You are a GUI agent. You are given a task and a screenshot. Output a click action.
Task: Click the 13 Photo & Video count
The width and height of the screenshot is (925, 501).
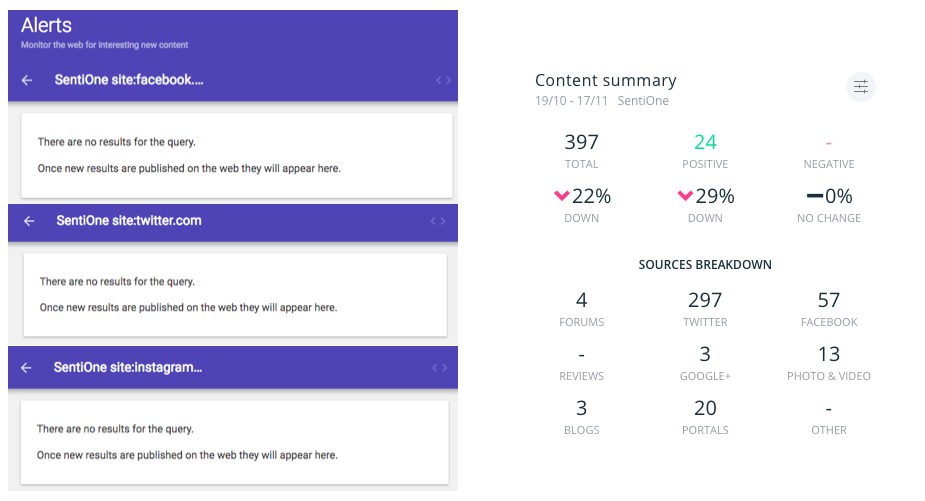[x=829, y=354]
